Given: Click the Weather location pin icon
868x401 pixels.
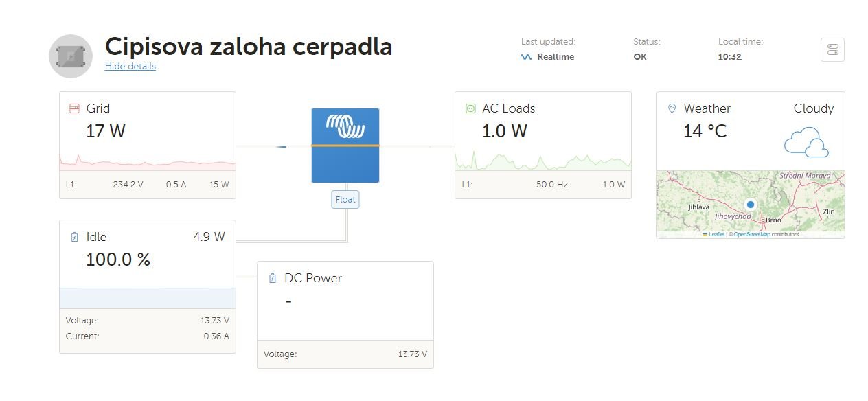Looking at the screenshot, I should [x=672, y=108].
